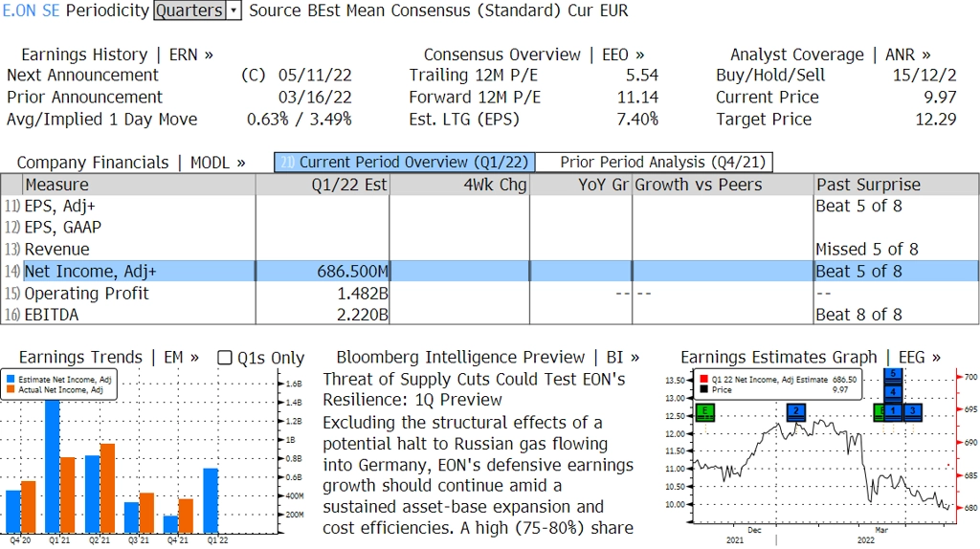Open Earnings History ERN link
This screenshot has height=549, width=980.
(117, 55)
